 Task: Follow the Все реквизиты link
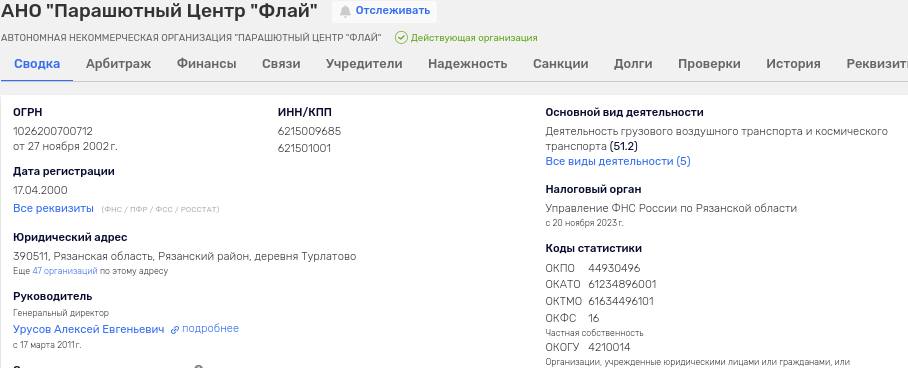(x=53, y=208)
